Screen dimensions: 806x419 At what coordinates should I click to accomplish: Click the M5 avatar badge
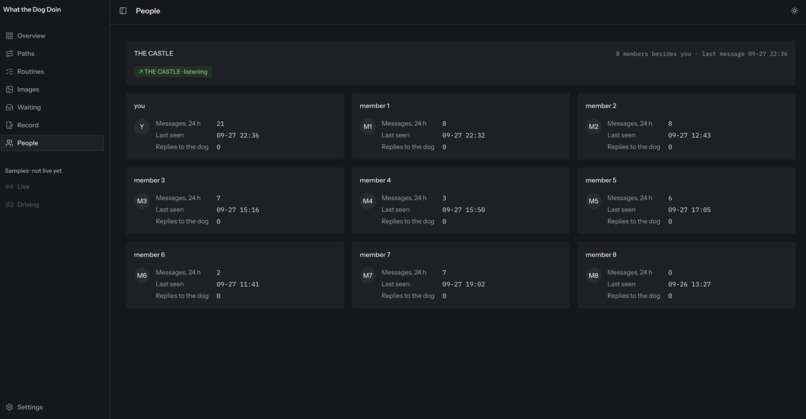tap(593, 201)
